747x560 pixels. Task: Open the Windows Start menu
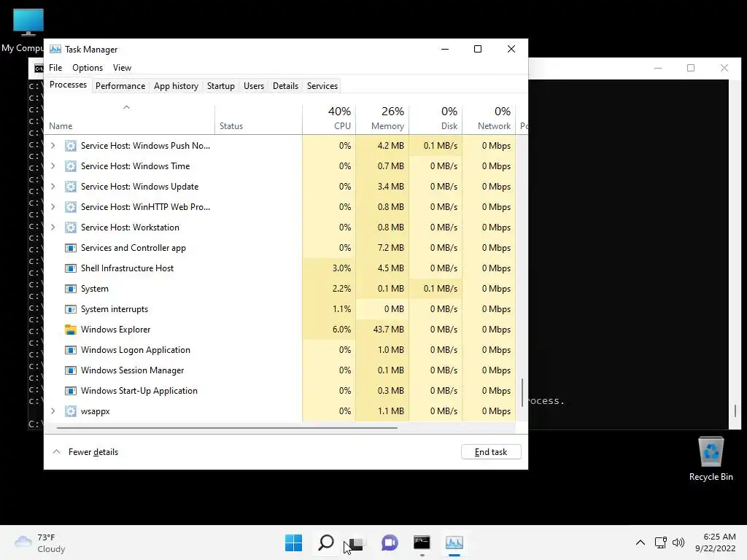click(x=293, y=542)
